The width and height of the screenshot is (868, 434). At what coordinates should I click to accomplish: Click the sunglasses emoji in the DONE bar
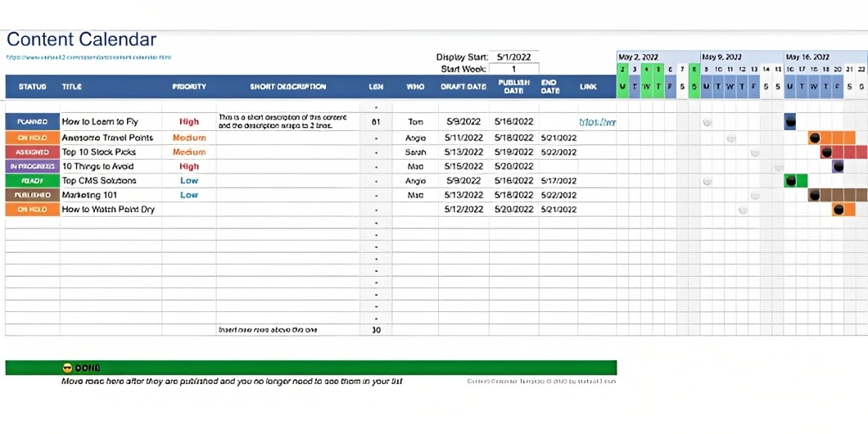(x=67, y=368)
